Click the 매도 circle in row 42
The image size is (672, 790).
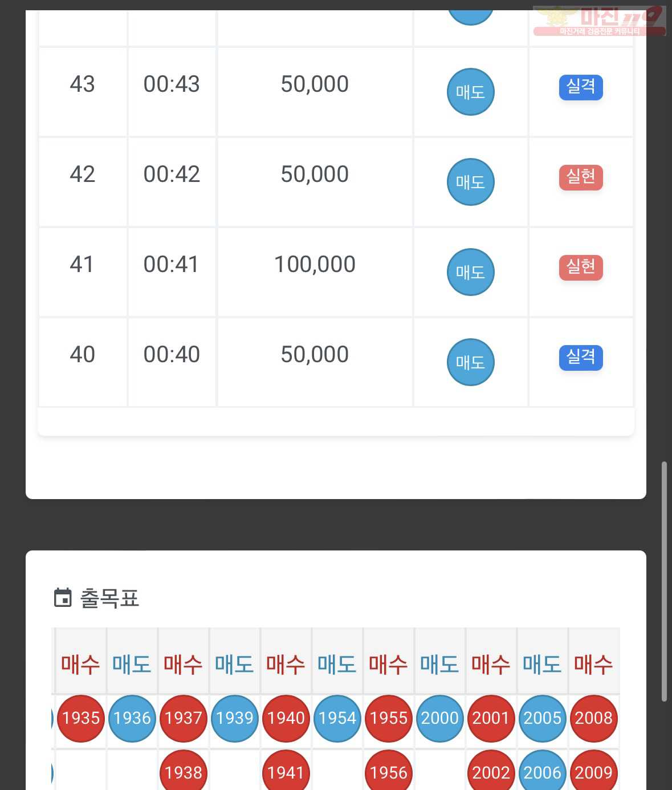(470, 182)
